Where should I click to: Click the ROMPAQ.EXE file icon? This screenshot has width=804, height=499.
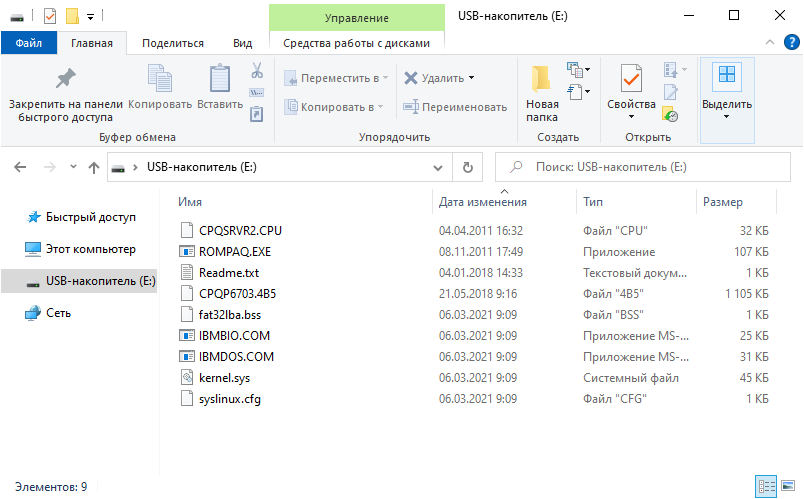pos(187,251)
